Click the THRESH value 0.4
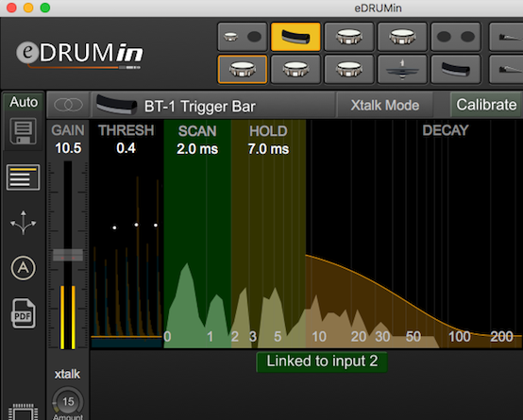The height and width of the screenshot is (420, 523). pos(127,148)
